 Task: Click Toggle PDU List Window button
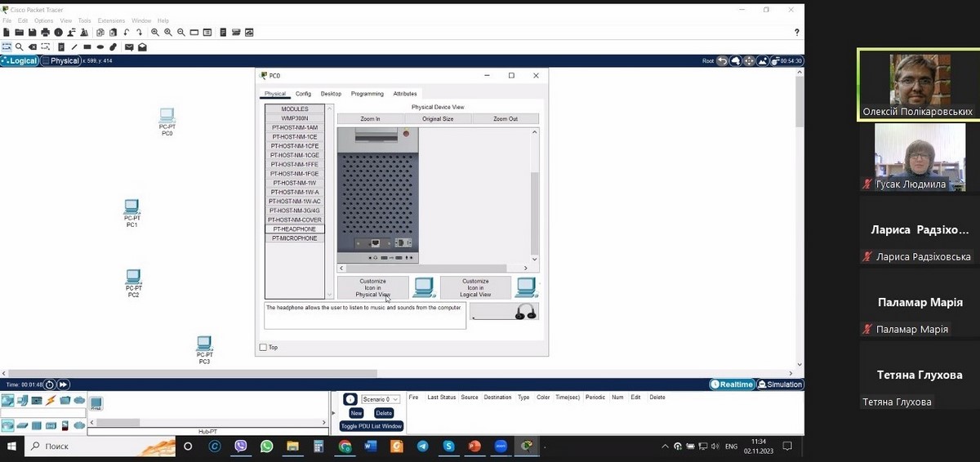[372, 426]
